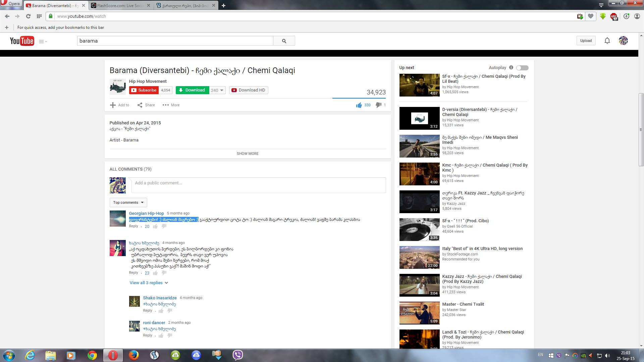Open Internet Explorer from the taskbar
The image size is (644, 362).
(30, 355)
